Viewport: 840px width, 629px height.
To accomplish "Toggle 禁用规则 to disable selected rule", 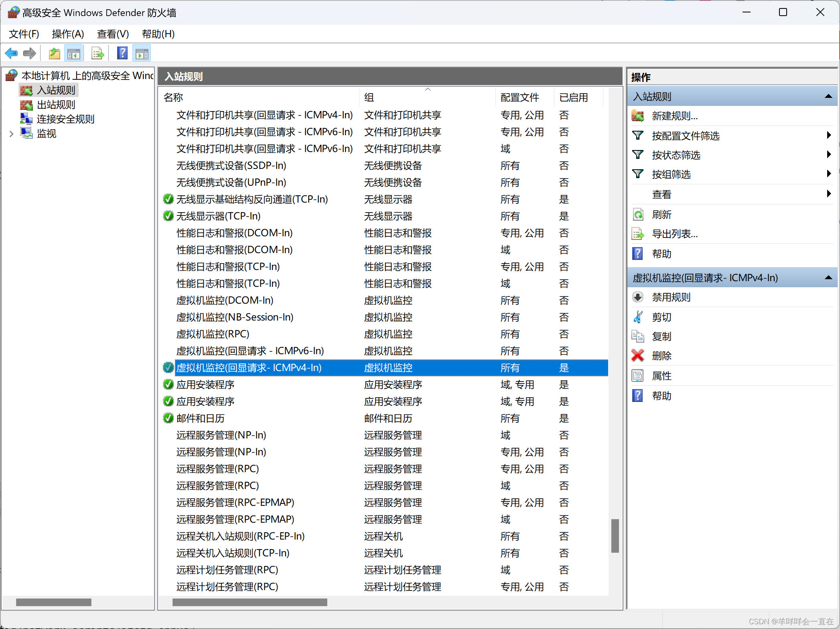I will (x=671, y=297).
